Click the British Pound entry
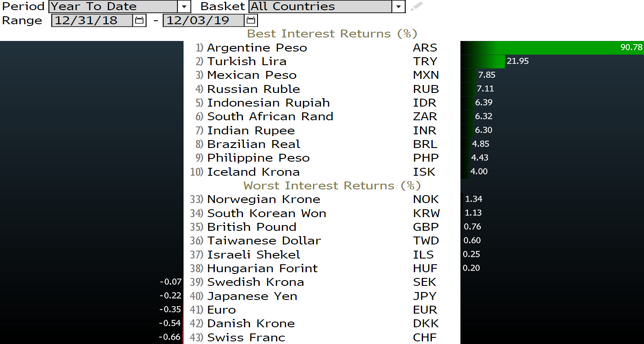 tap(252, 227)
